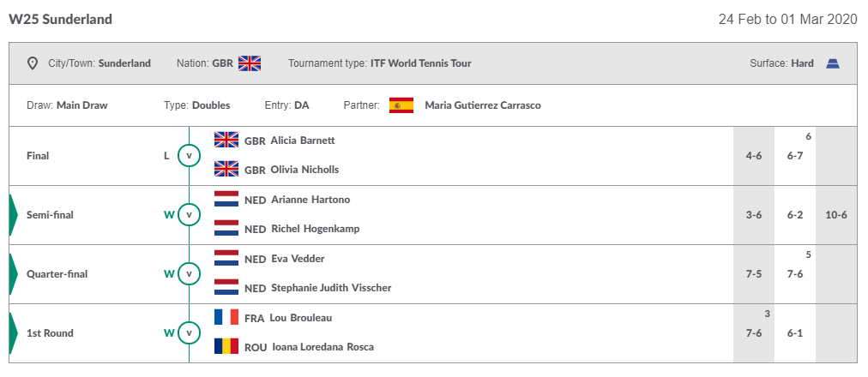Expand the Quarter-final versus circle
Image resolution: width=868 pixels, height=377 pixels.
pos(189,274)
